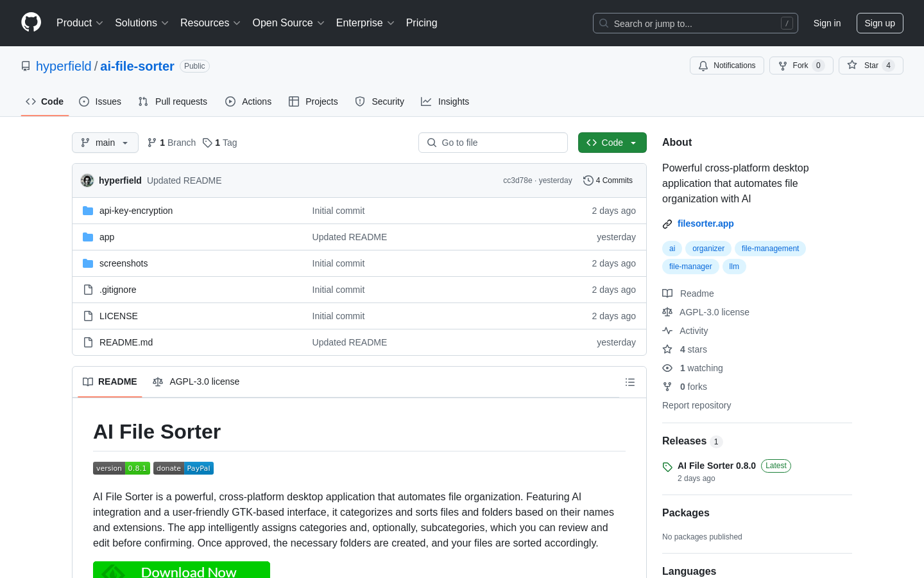
Task: View the 1 watching link
Action: 693,368
